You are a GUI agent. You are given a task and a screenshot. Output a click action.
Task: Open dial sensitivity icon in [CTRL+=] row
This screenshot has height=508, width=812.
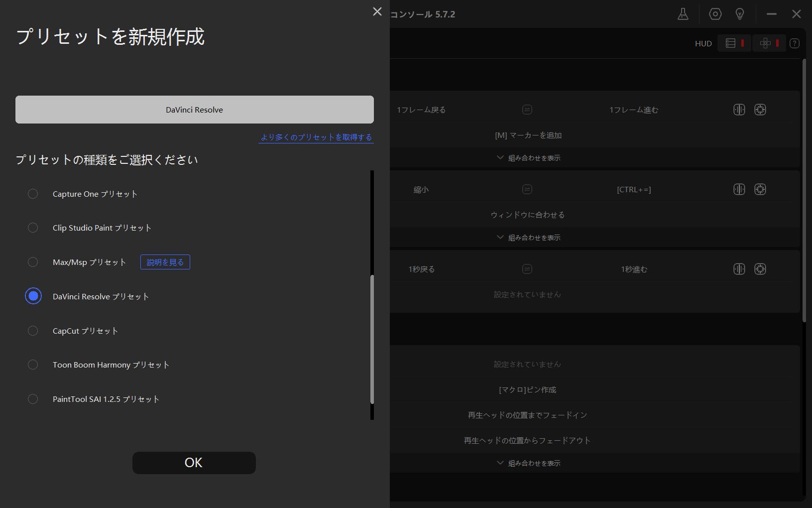pyautogui.click(x=760, y=189)
